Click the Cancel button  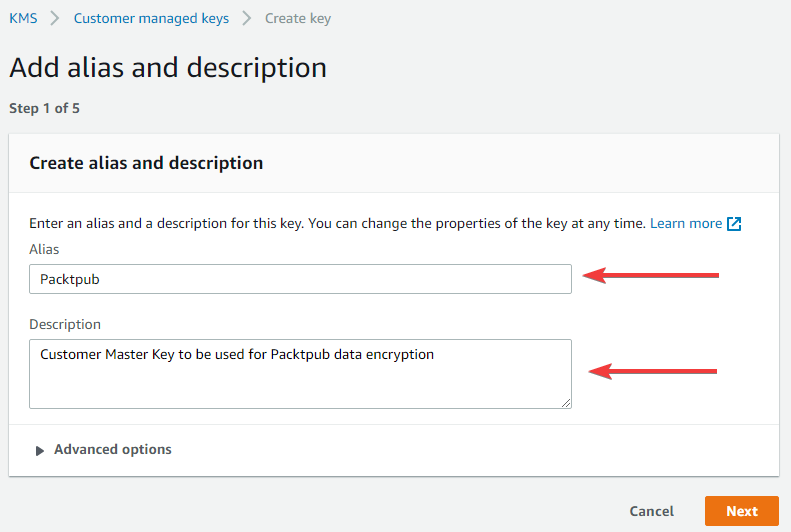[x=651, y=511]
